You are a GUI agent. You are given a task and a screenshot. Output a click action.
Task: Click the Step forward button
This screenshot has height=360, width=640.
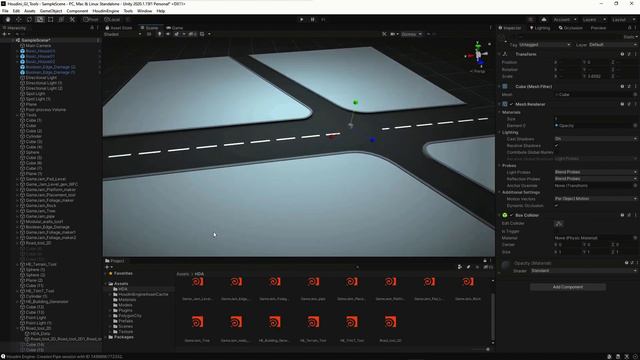pyautogui.click(x=323, y=19)
